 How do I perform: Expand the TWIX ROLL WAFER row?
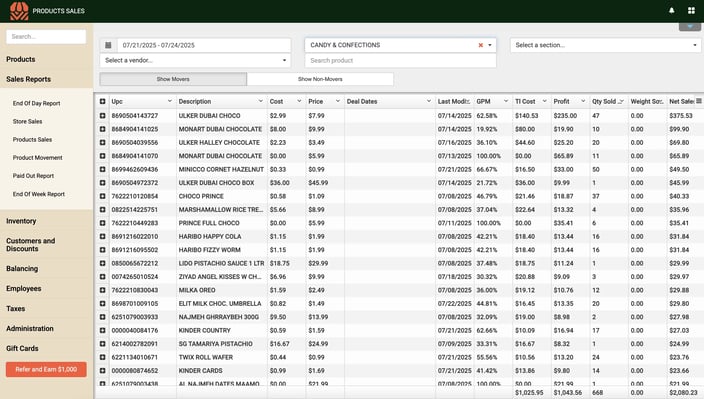click(102, 357)
